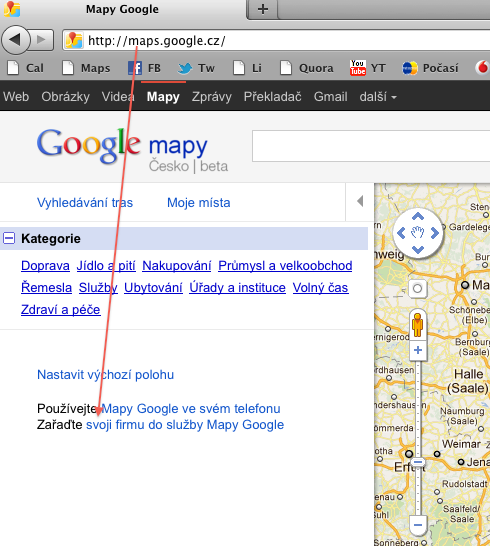Open the Maps bookmark
This screenshot has height=546, width=490.
86,68
